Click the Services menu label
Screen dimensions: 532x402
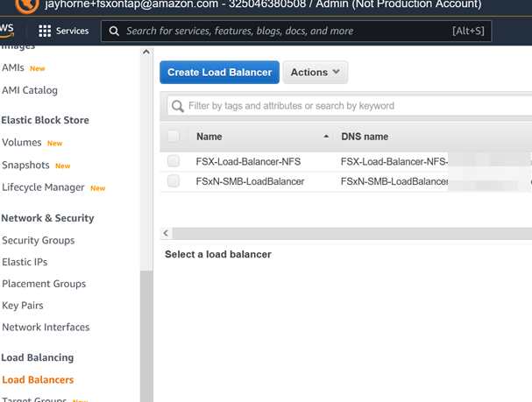(72, 31)
